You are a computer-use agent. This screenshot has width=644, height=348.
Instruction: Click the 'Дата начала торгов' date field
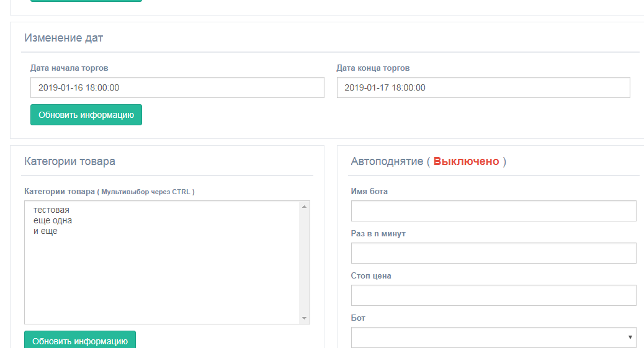[x=177, y=87]
